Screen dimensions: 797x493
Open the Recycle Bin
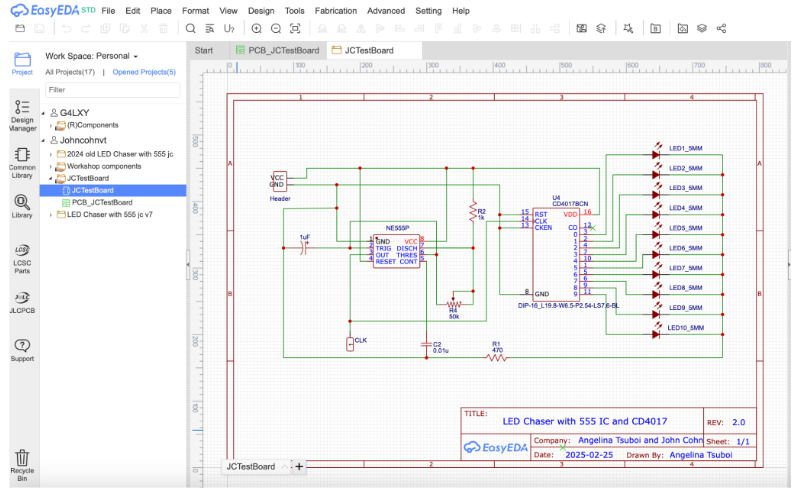(22, 461)
